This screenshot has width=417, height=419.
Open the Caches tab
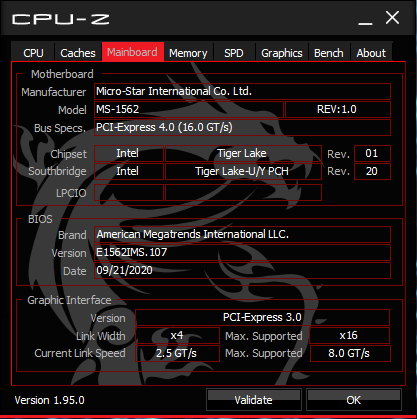(78, 52)
